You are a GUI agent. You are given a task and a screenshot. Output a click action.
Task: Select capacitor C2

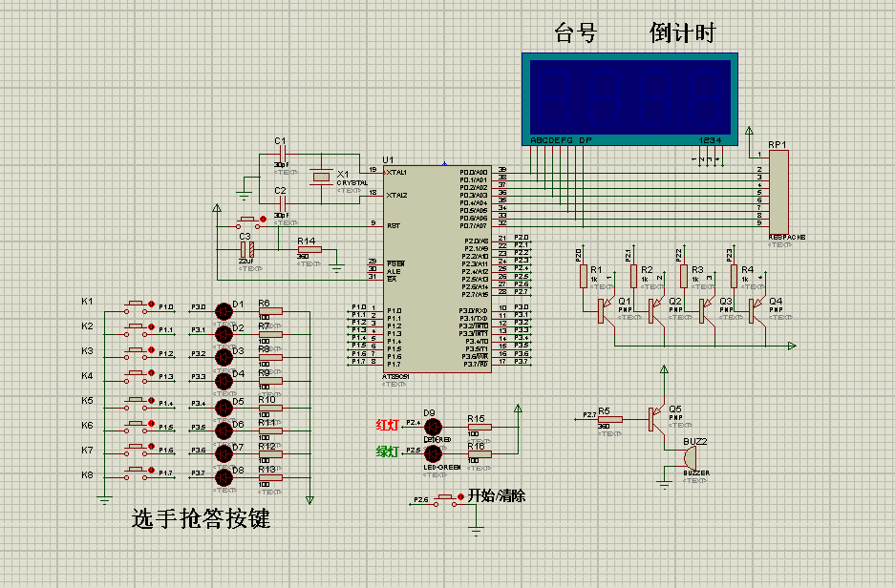[281, 203]
